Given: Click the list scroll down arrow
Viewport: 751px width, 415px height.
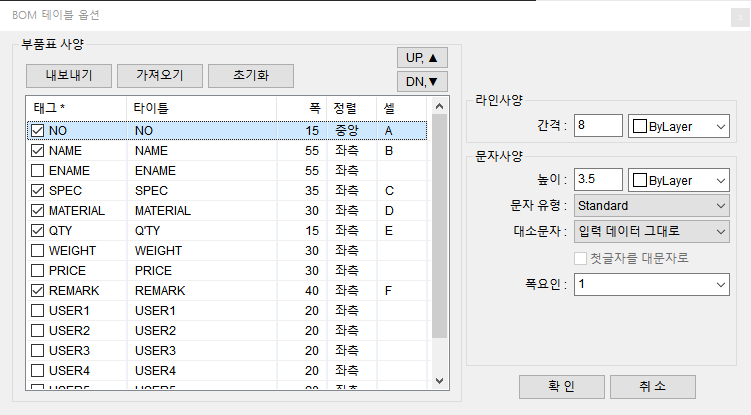Looking at the screenshot, I should pos(440,380).
